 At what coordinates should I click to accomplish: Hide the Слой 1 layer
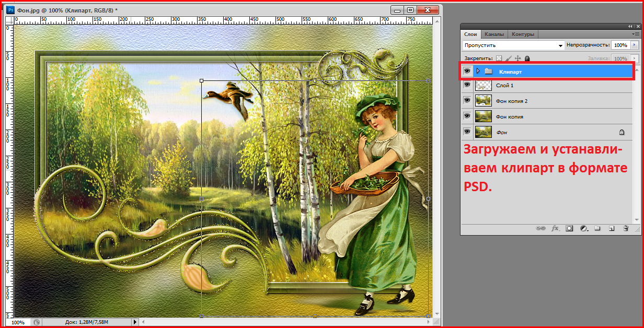coord(467,85)
